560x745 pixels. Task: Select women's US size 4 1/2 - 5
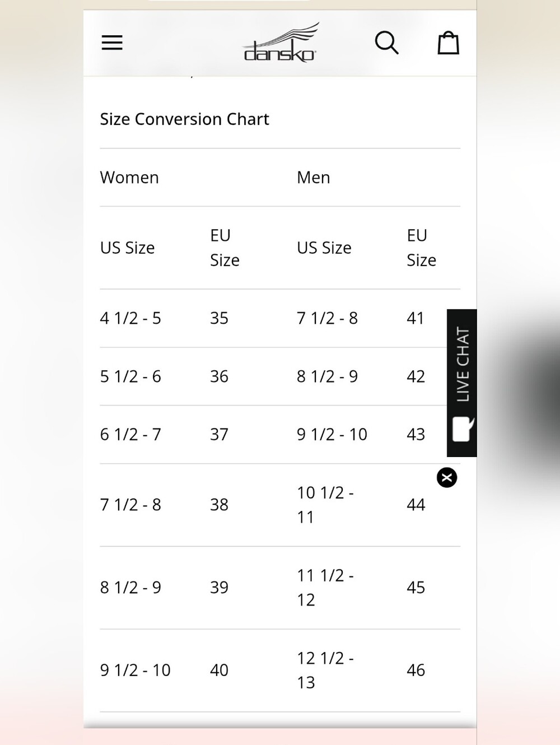click(130, 318)
